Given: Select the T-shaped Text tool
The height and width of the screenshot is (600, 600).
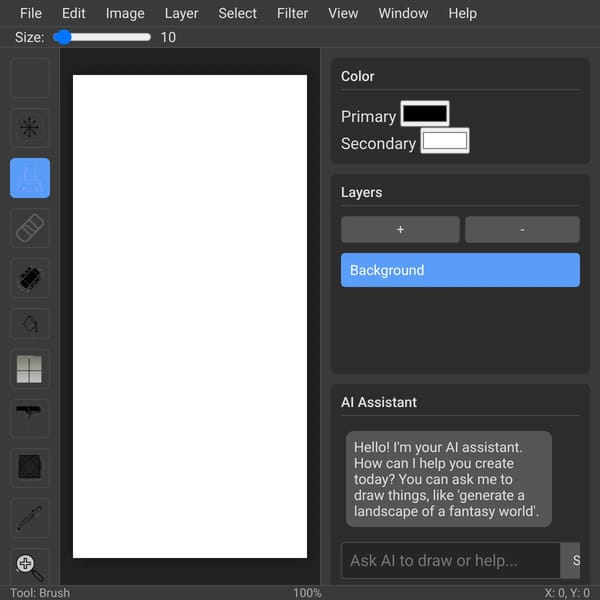Looking at the screenshot, I should [30, 418].
